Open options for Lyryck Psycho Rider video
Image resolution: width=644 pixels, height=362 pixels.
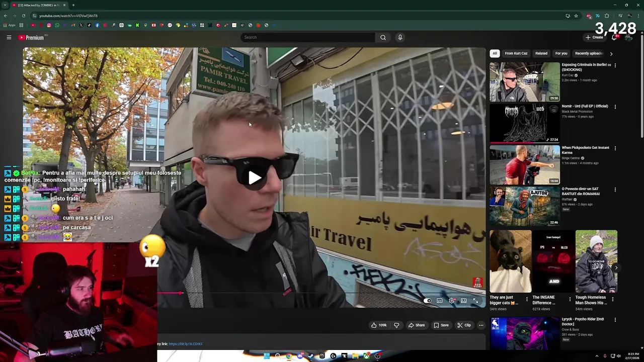(615, 320)
